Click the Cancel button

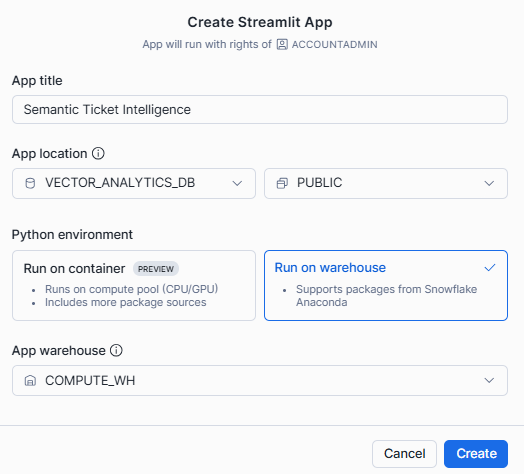pos(404,454)
